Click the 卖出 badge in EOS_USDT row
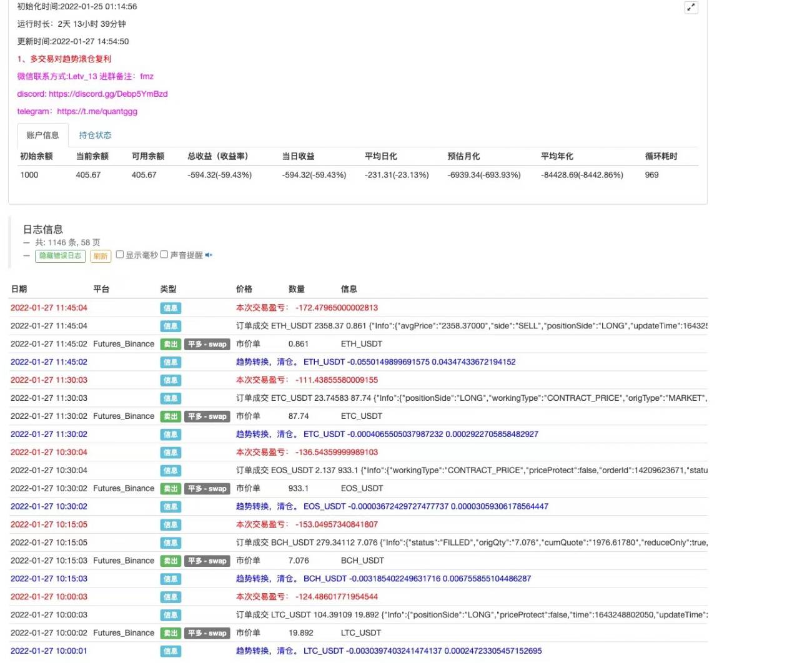The height and width of the screenshot is (663, 812). pyautogui.click(x=171, y=489)
